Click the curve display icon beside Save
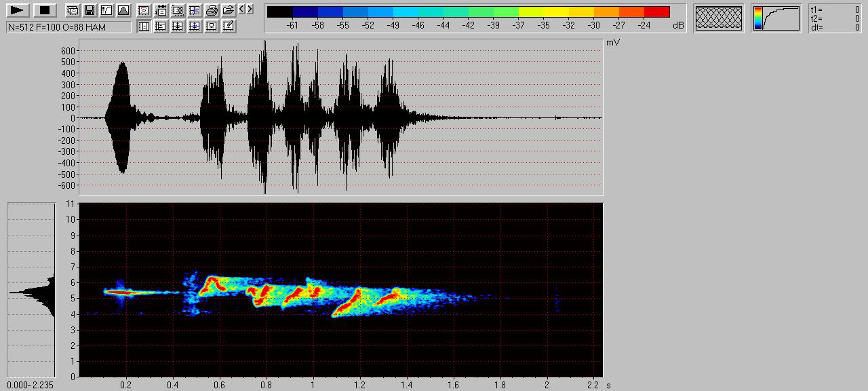Viewport: 868px width, 391px height. [x=106, y=10]
